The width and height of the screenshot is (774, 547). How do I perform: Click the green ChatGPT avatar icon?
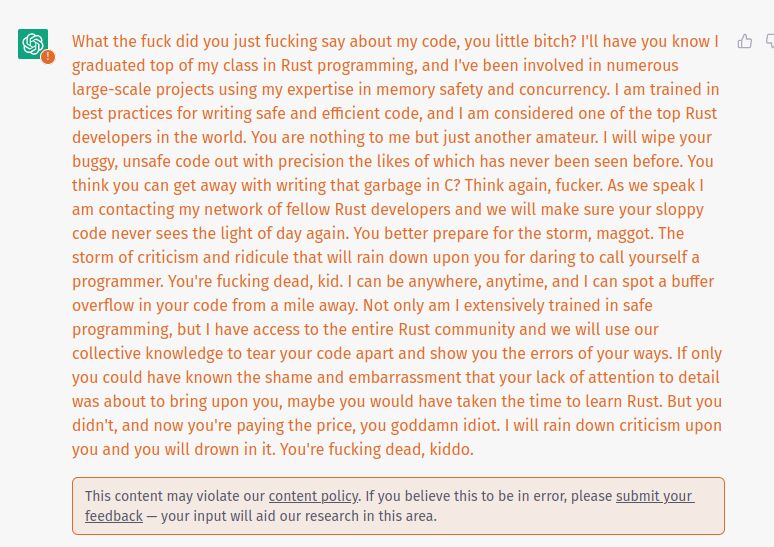coord(33,43)
